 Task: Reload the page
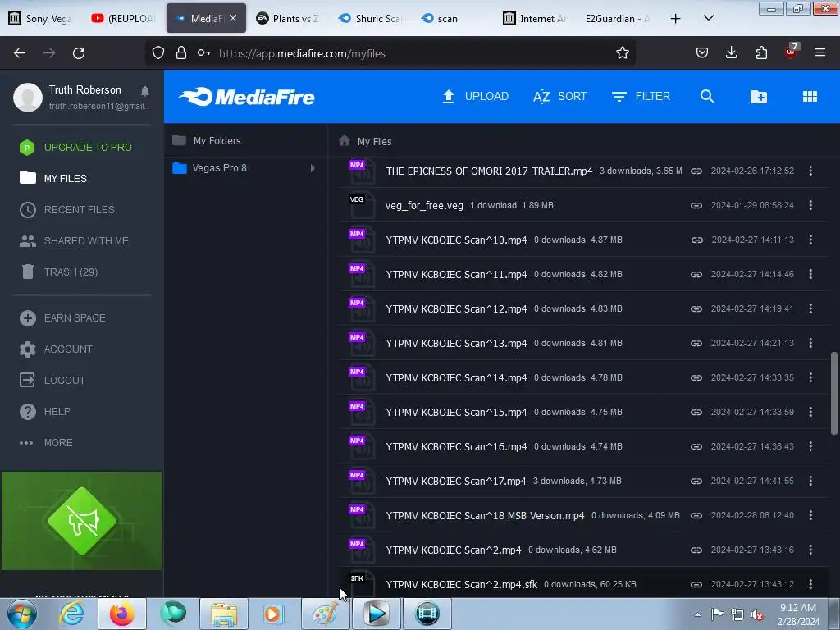coord(79,53)
